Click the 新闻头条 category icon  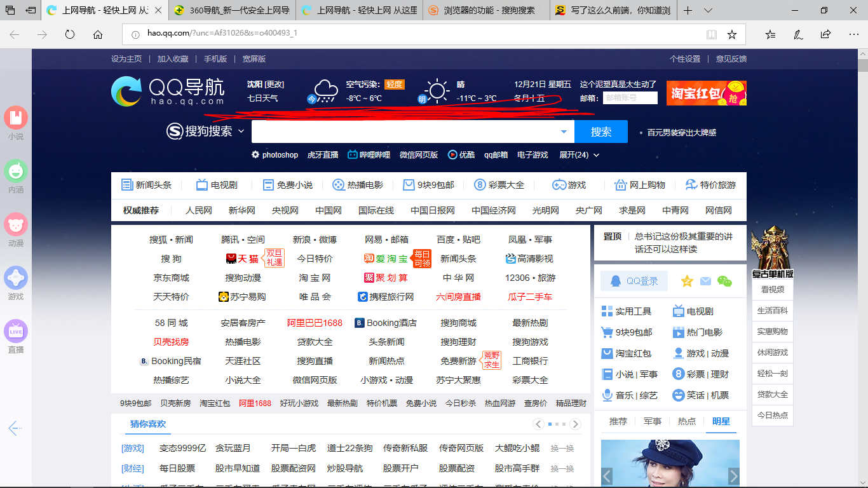coord(127,185)
